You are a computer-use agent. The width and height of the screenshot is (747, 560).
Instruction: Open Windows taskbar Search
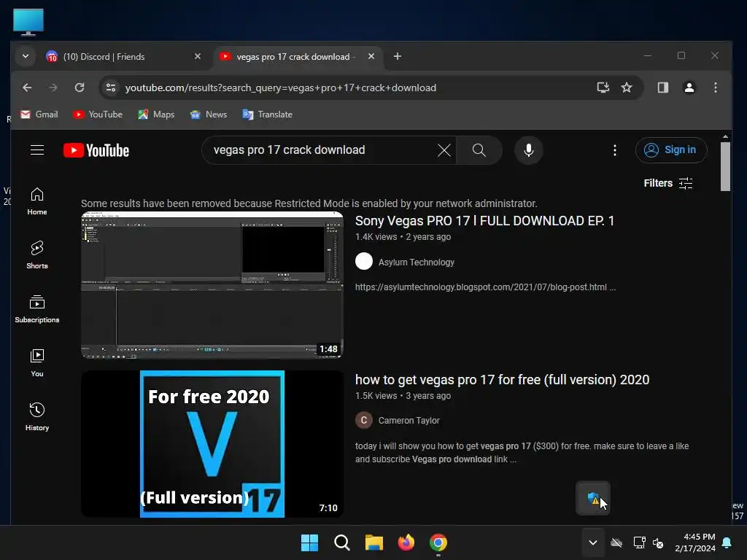point(341,542)
